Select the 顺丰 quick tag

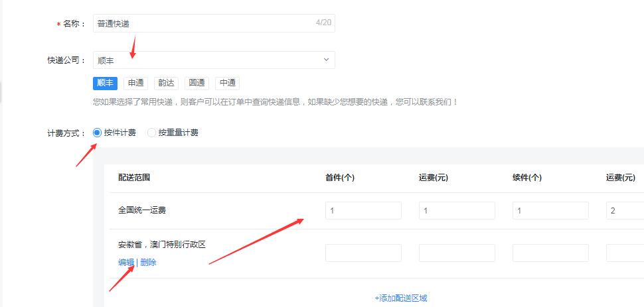(105, 84)
